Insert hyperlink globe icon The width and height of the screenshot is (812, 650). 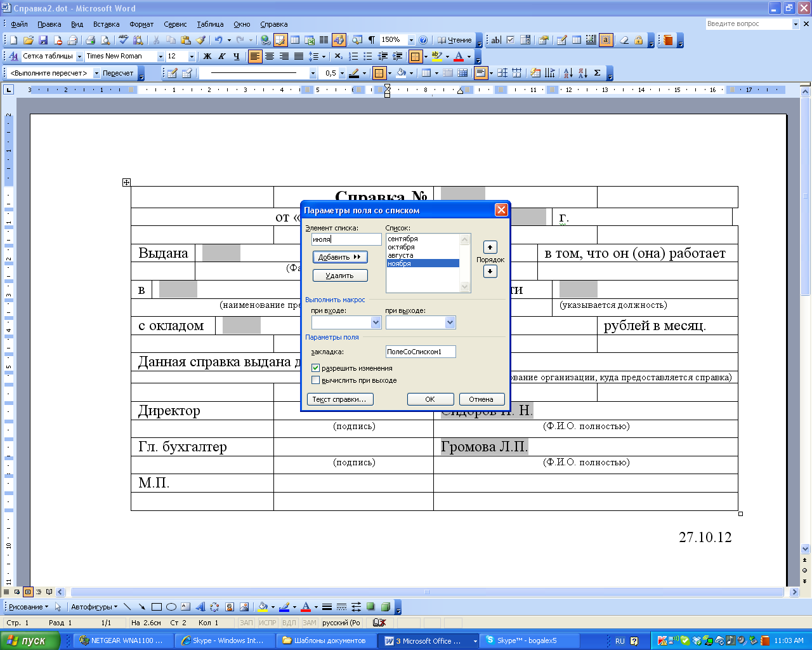[x=265, y=40]
